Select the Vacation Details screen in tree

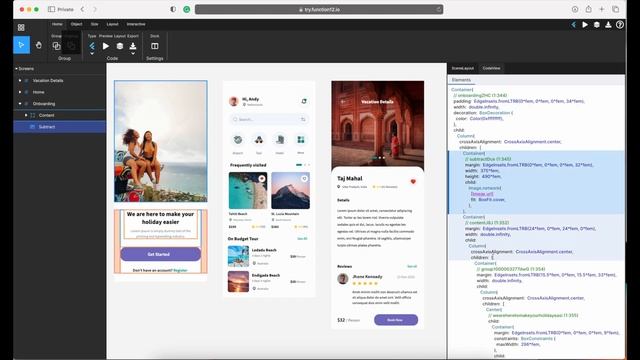coord(48,80)
